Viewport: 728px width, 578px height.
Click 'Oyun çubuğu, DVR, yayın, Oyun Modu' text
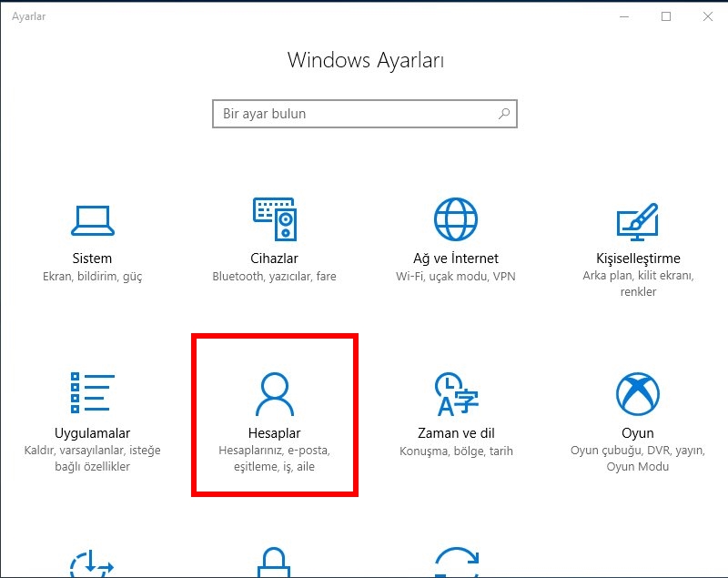(x=638, y=459)
